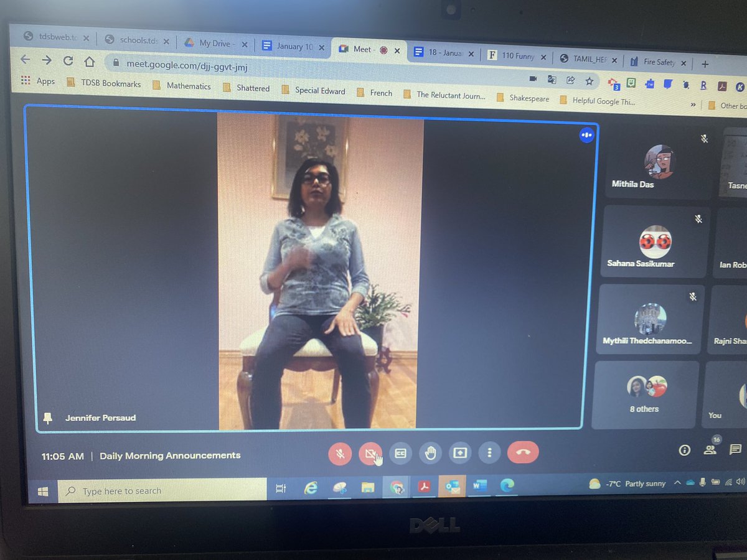Click the Present now screen share icon
This screenshot has height=560, width=747.
coord(459,453)
